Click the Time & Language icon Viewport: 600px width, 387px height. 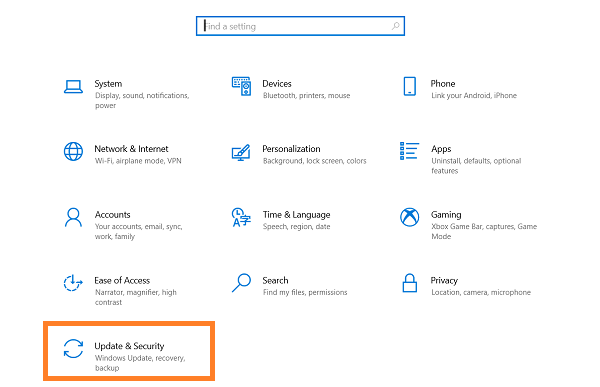pos(241,217)
